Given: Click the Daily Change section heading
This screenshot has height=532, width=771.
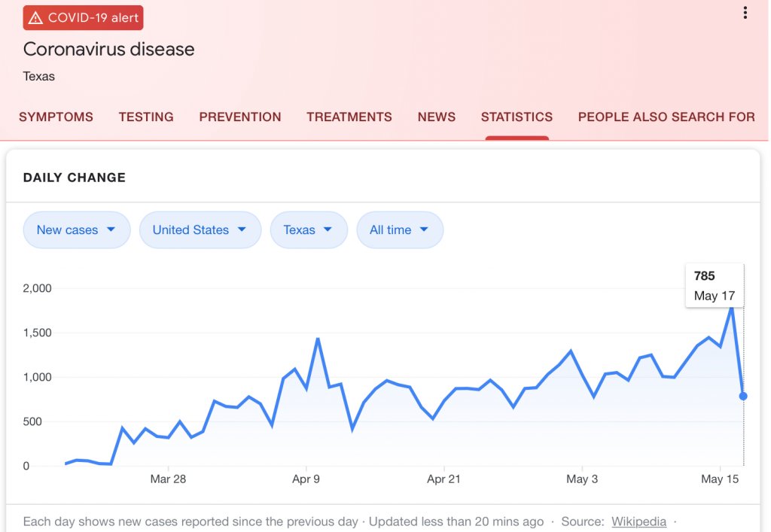Looking at the screenshot, I should tap(75, 178).
